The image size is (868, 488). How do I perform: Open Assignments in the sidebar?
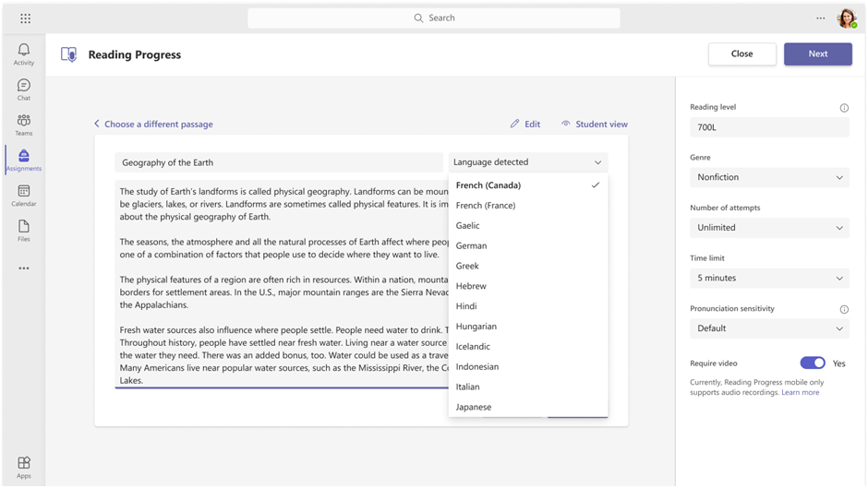pos(24,161)
